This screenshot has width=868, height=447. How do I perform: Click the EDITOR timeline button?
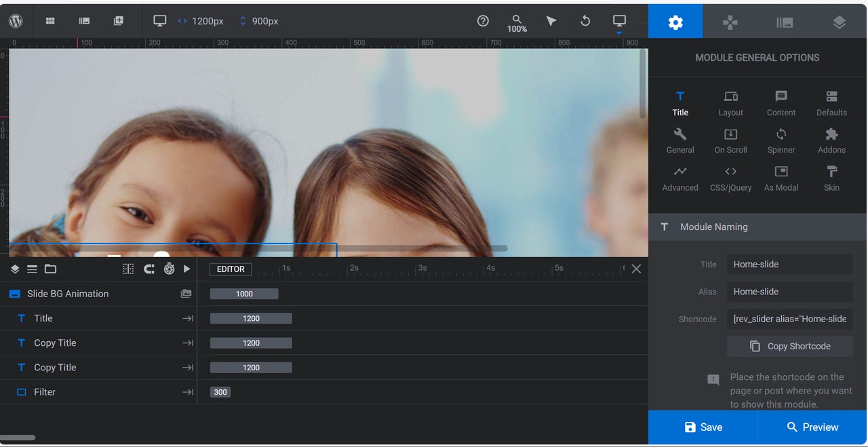pos(231,269)
